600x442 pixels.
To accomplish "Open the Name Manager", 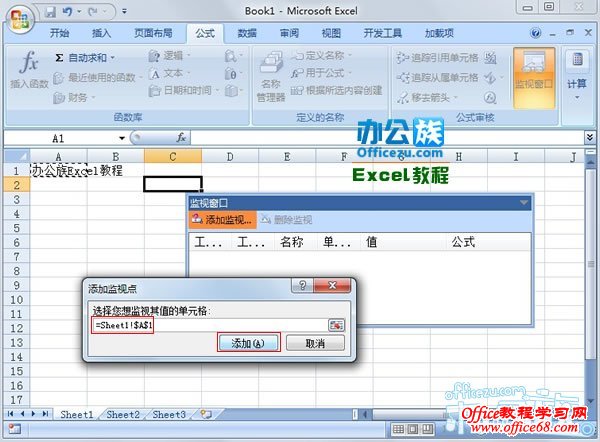I will point(271,78).
